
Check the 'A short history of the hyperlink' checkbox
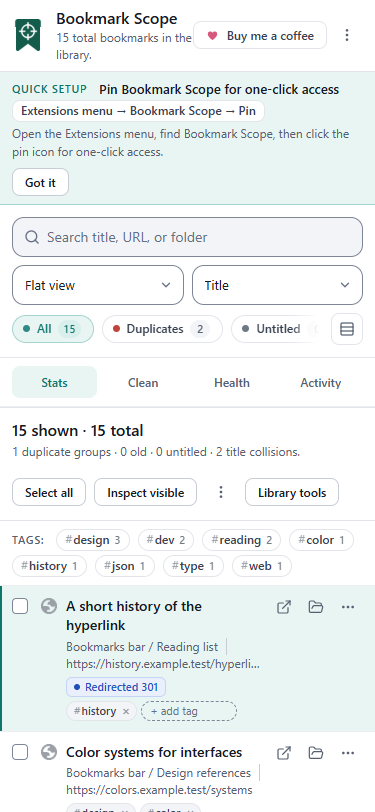pos(20,606)
